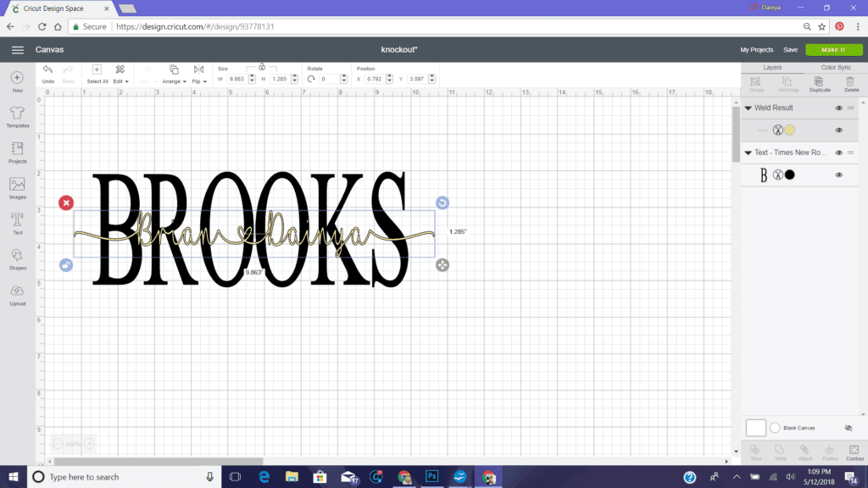Image resolution: width=868 pixels, height=488 pixels.
Task: Hide the Text - Times New Roman group
Action: click(838, 152)
